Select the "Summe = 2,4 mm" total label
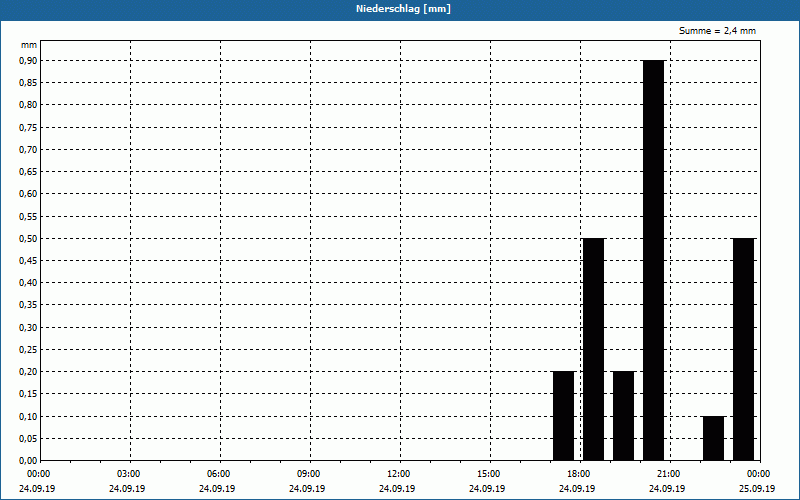 pos(717,31)
